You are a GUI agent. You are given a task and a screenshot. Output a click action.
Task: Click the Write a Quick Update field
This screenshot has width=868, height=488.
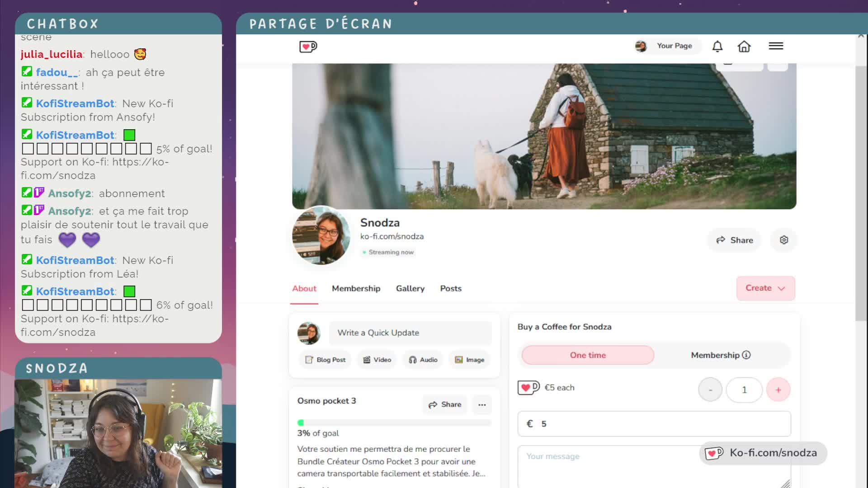coord(410,333)
